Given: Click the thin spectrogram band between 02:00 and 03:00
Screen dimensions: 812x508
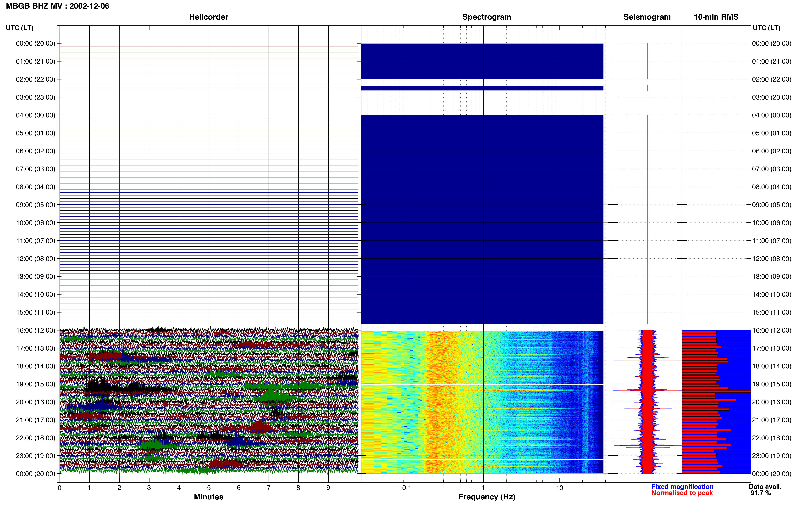Looking at the screenshot, I should (x=482, y=88).
